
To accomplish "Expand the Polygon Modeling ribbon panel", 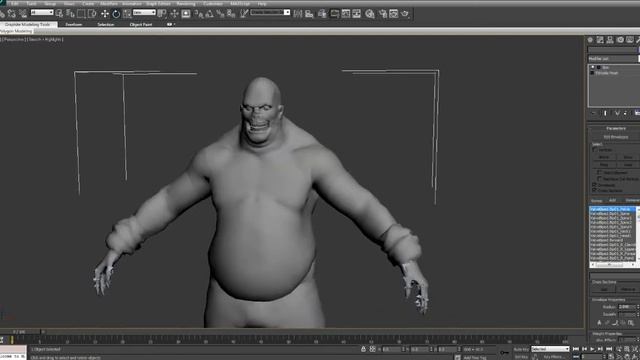I will point(16,31).
